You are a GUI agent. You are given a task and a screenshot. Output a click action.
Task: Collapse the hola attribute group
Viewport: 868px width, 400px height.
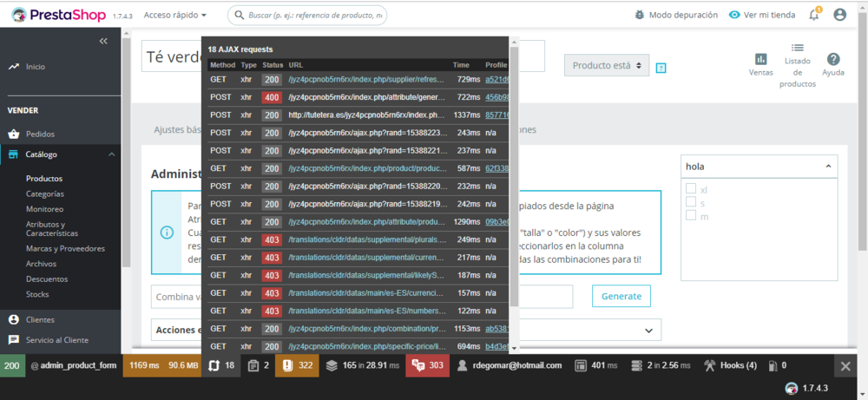point(828,166)
